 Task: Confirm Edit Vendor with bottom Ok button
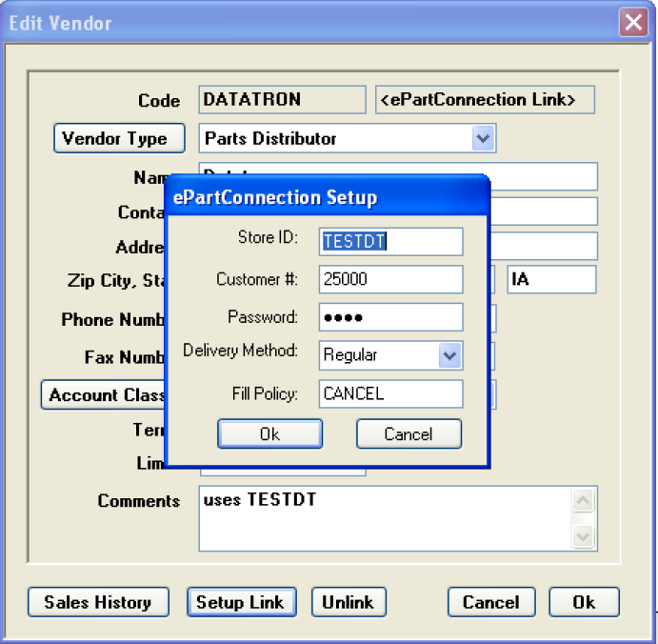click(x=584, y=602)
